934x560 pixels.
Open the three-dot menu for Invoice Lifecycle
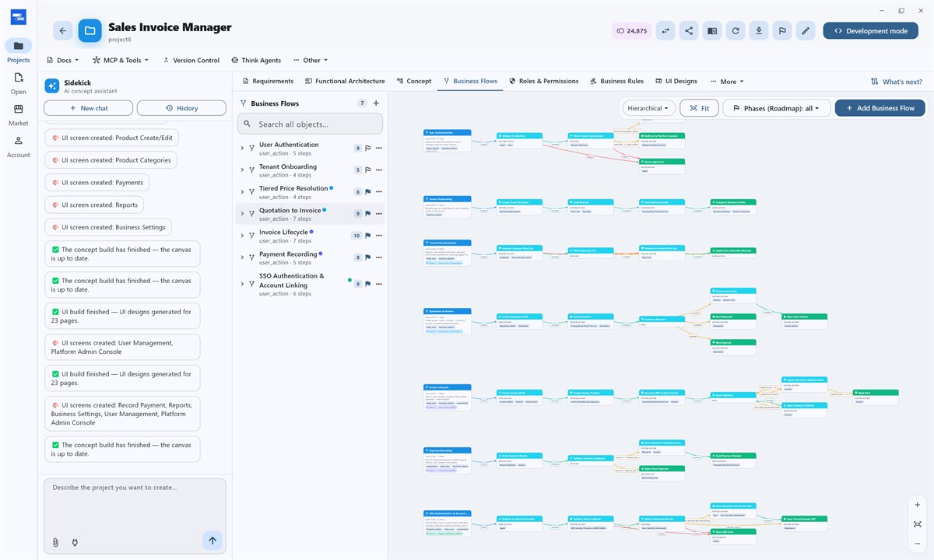click(379, 236)
